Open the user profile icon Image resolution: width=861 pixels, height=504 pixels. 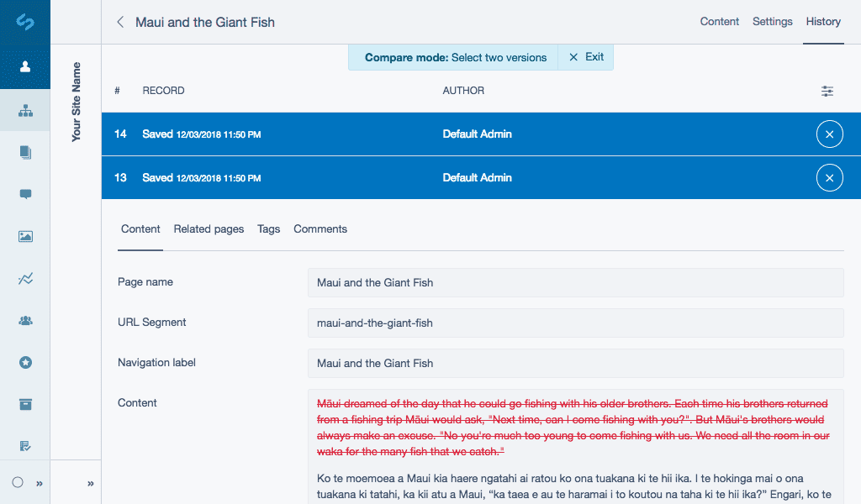[x=25, y=66]
